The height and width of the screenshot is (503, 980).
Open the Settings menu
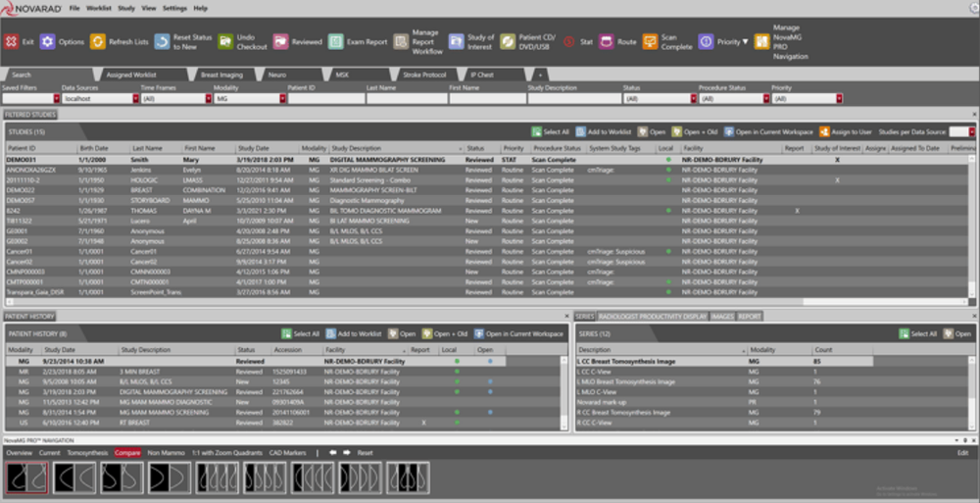coord(174,8)
